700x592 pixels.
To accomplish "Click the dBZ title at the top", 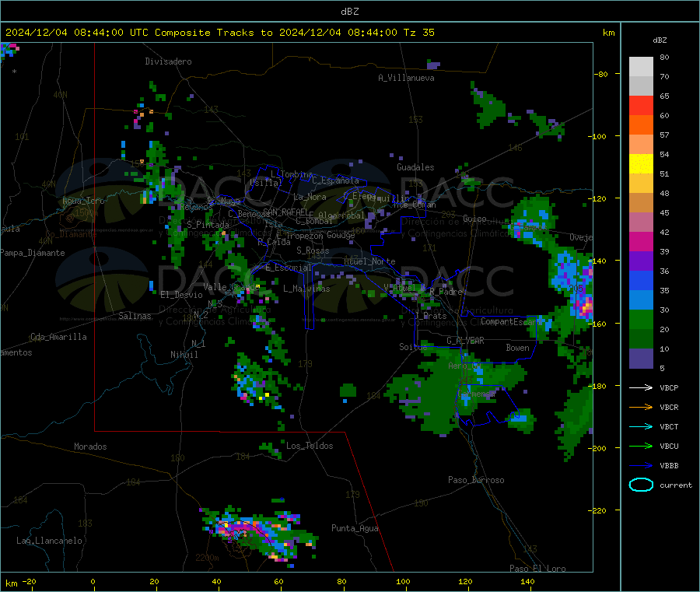I will point(349,12).
